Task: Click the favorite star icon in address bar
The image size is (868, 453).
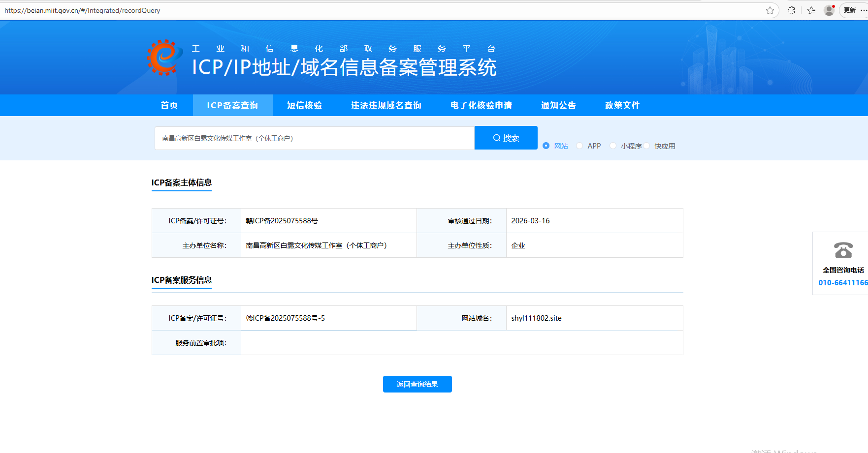Action: click(770, 10)
